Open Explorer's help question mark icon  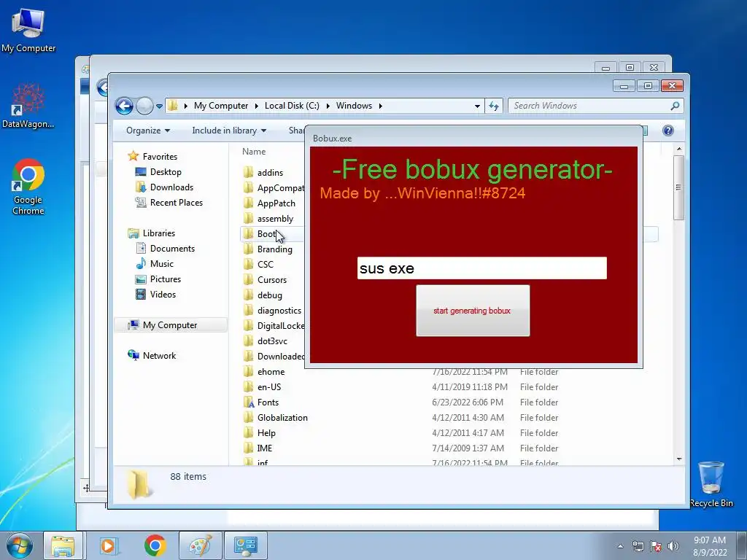point(668,131)
